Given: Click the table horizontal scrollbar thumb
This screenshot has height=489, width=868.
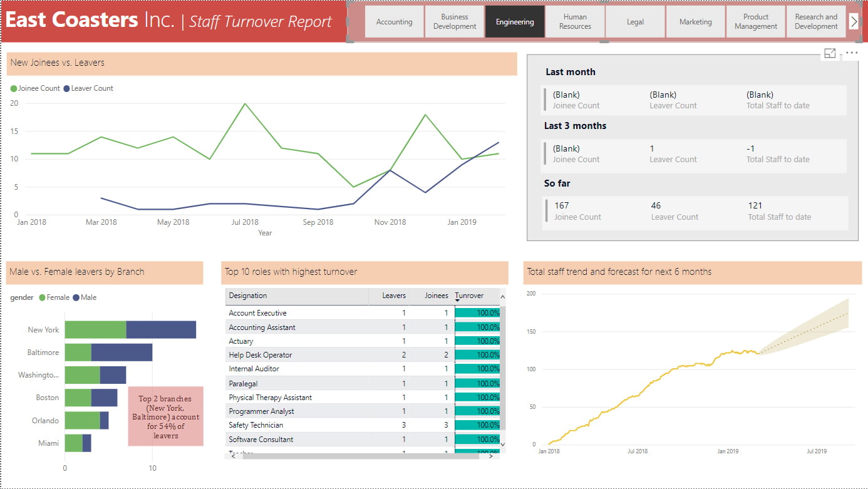Looking at the screenshot, I should (x=361, y=456).
